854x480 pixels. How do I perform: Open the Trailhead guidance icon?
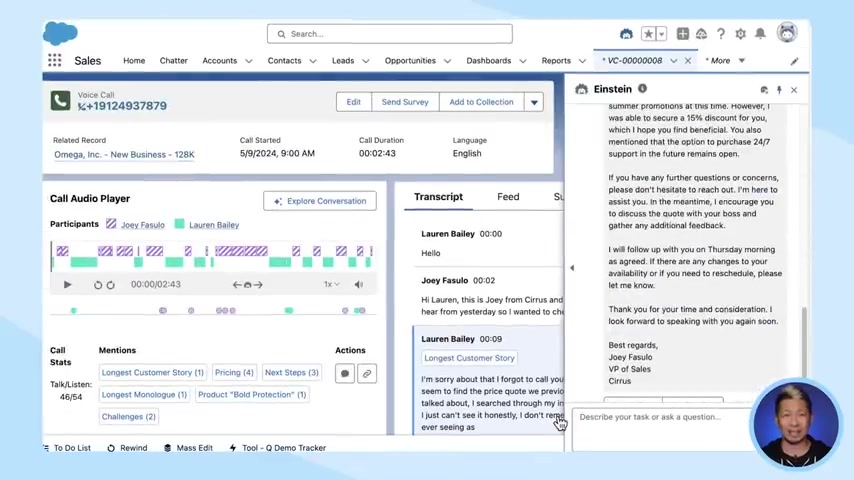pos(702,34)
